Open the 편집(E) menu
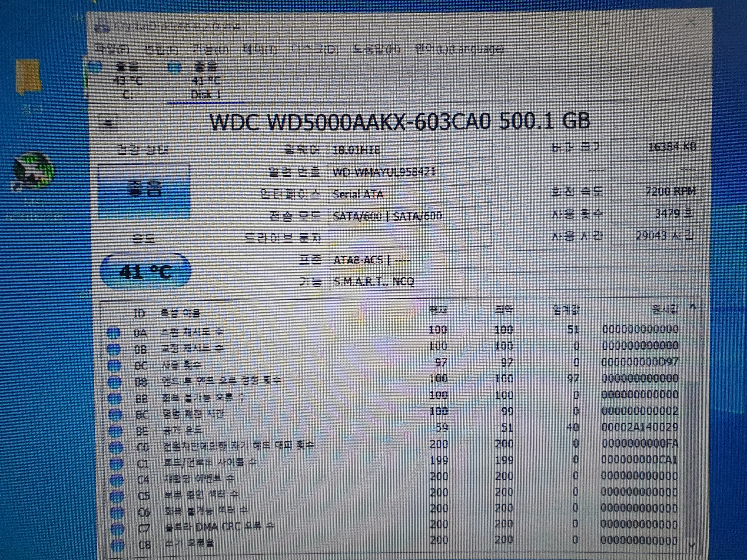Screen dimensions: 747x560 [161, 50]
